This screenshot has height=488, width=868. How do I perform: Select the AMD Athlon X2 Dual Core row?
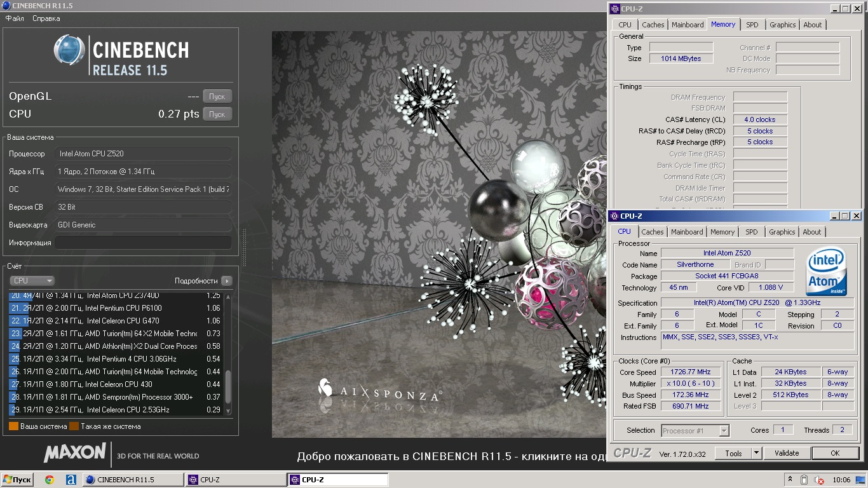pos(116,346)
